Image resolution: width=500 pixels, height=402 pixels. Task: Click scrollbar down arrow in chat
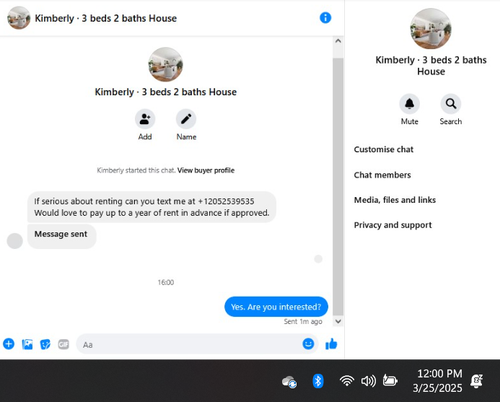[338, 321]
